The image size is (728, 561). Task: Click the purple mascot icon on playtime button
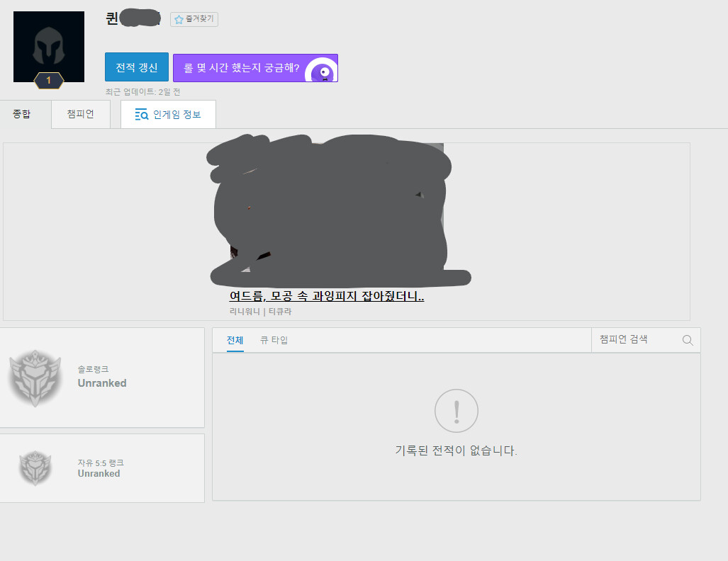point(323,68)
